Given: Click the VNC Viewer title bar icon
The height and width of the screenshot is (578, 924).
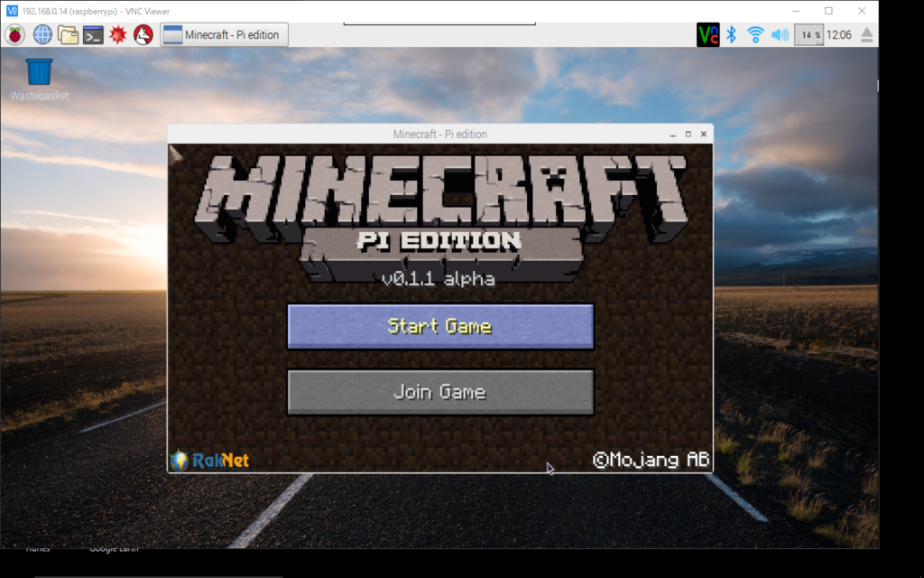Looking at the screenshot, I should [12, 11].
